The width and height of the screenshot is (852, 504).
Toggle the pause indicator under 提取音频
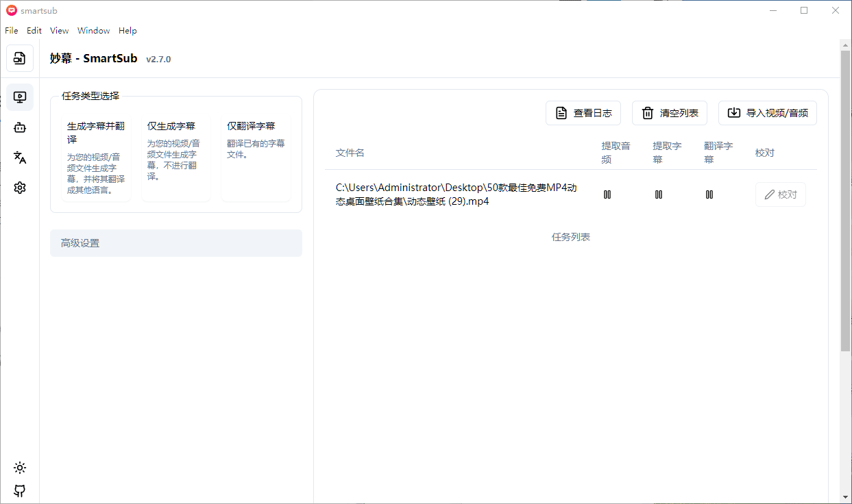(607, 194)
